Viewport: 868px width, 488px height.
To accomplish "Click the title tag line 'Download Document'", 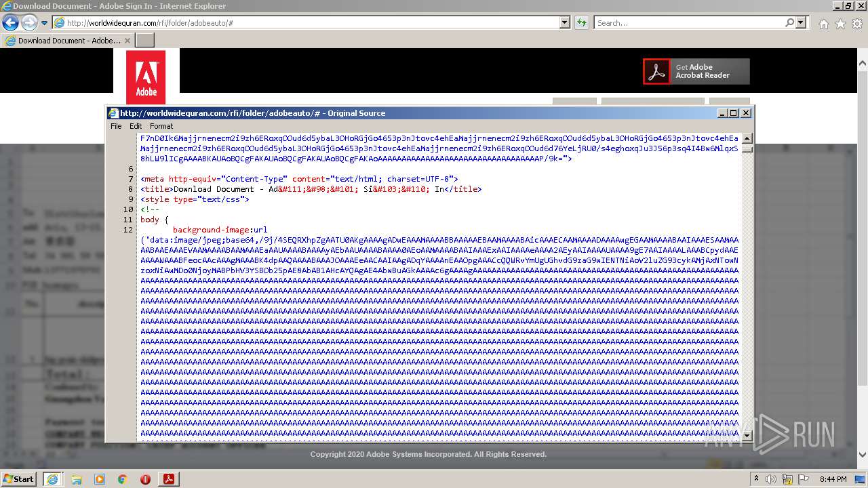I will tap(311, 189).
